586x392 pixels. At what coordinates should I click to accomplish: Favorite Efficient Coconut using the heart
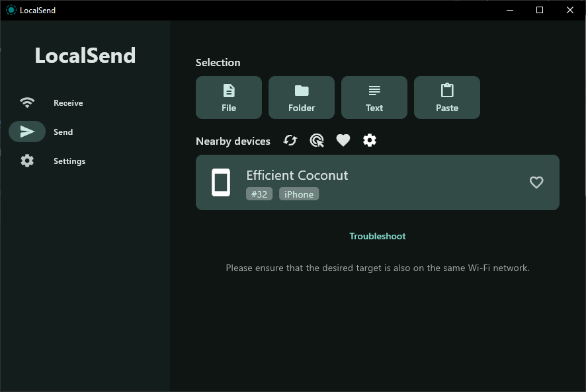[x=536, y=182]
